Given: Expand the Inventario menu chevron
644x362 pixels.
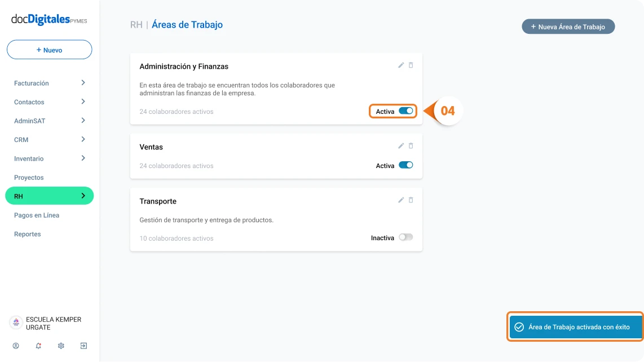Looking at the screenshot, I should click(83, 158).
